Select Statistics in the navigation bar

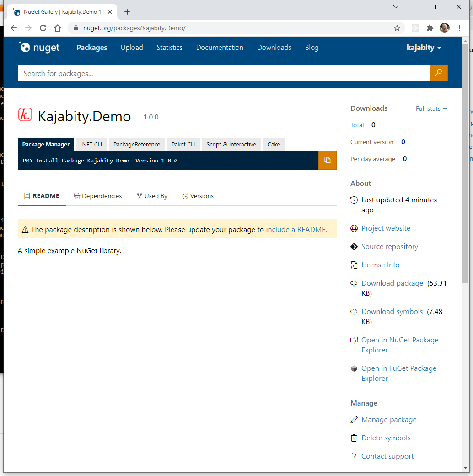pos(169,48)
